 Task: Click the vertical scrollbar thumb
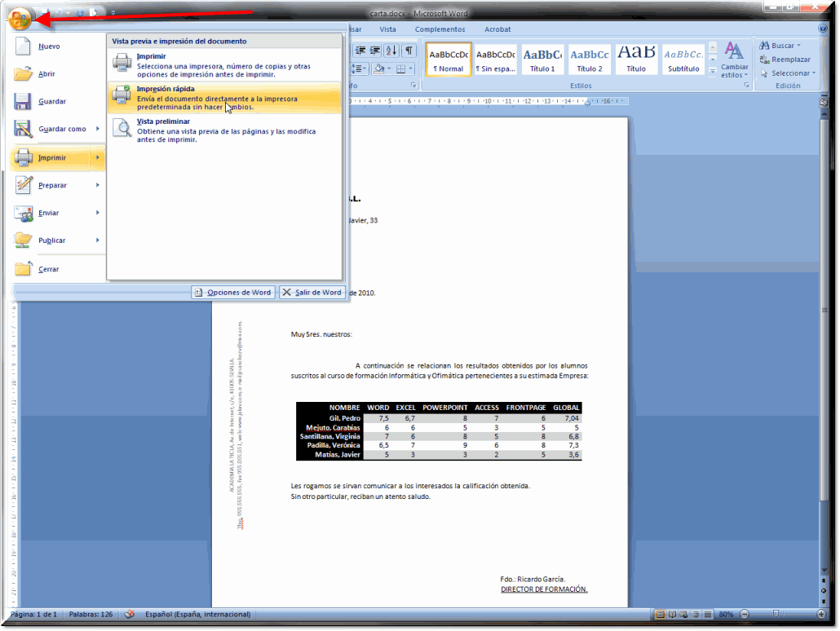point(824,311)
